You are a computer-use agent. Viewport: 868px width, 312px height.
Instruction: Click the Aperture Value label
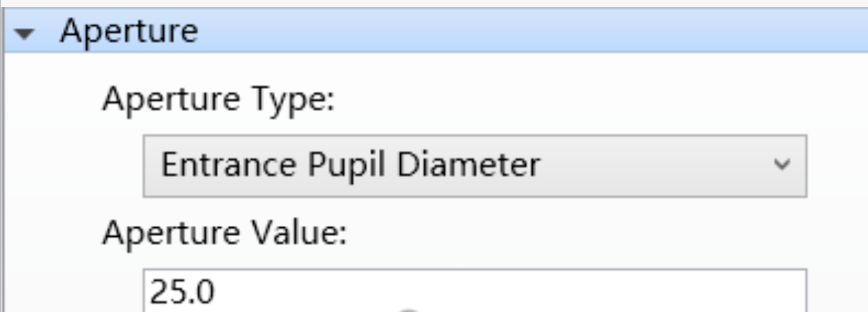tap(225, 233)
